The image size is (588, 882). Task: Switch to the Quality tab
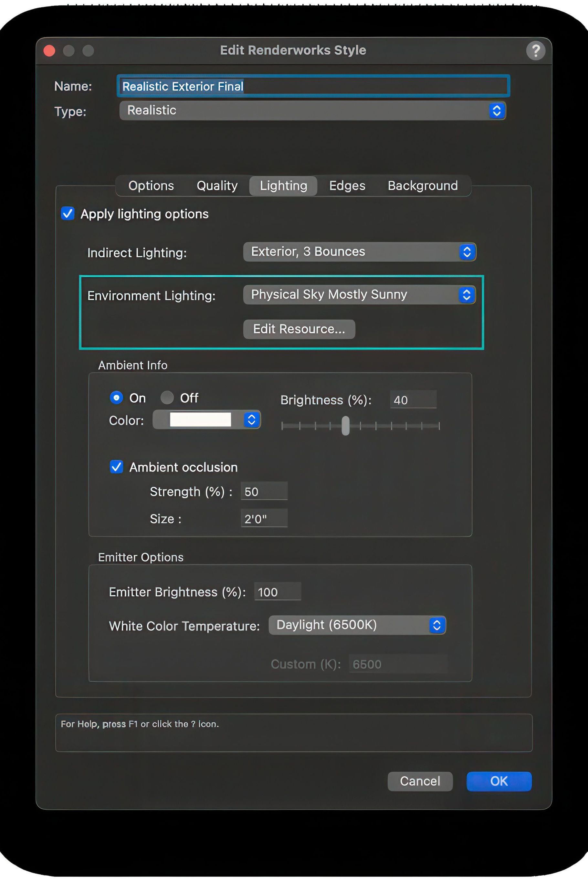click(217, 186)
